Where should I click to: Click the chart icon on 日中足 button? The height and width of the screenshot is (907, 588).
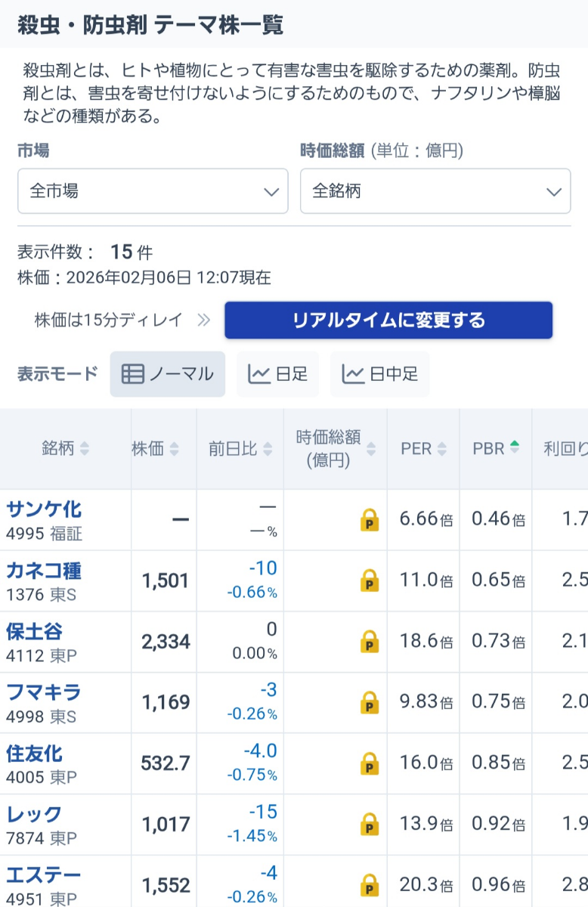pyautogui.click(x=356, y=373)
